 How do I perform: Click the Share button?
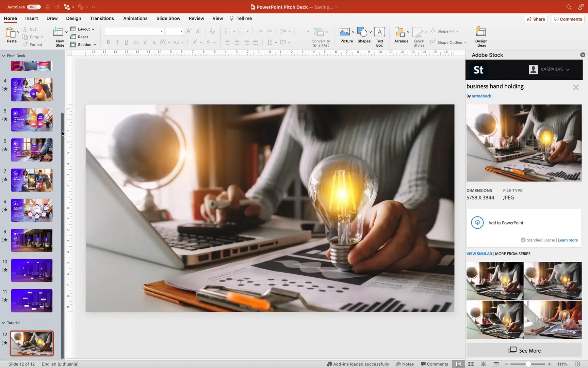[x=536, y=19]
